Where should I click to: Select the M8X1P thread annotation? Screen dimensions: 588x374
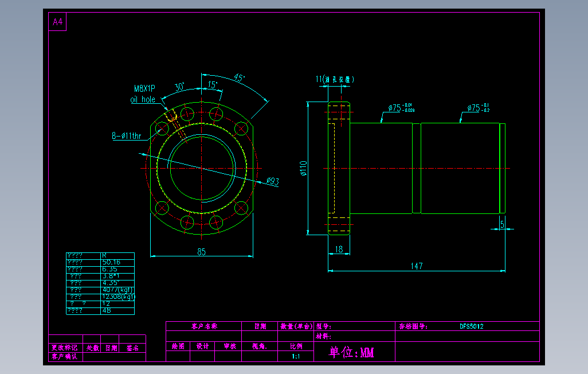click(x=144, y=88)
